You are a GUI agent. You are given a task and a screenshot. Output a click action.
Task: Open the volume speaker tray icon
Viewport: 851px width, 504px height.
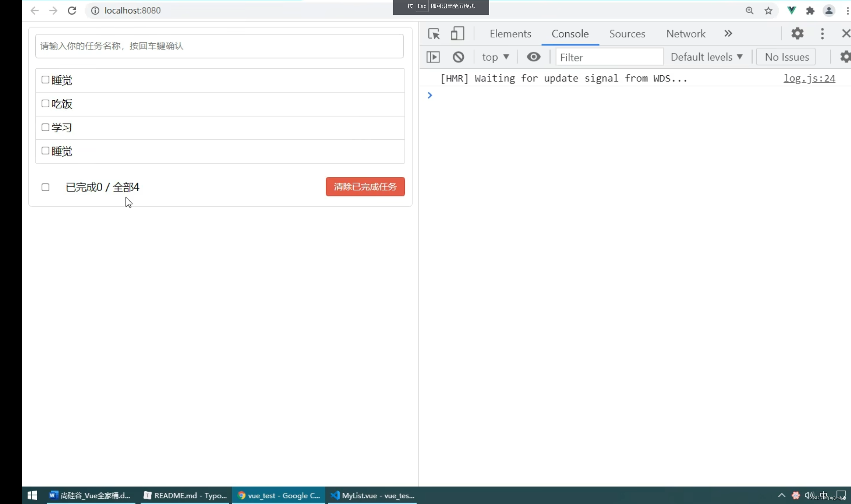[x=809, y=495]
